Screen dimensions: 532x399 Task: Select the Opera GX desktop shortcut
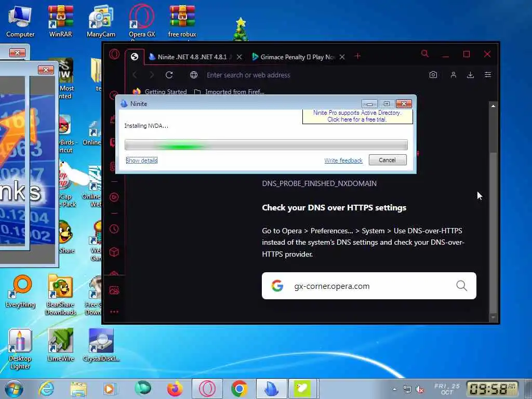coord(141,21)
